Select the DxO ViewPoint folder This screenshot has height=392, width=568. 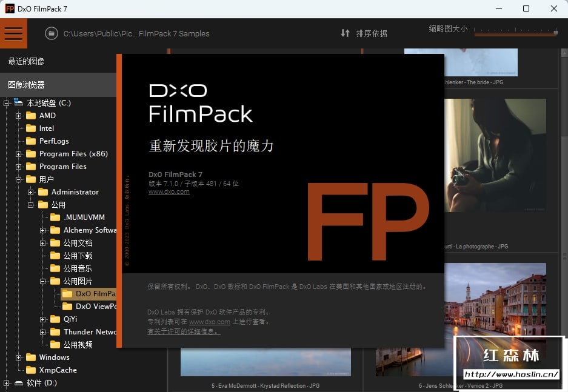[96, 306]
